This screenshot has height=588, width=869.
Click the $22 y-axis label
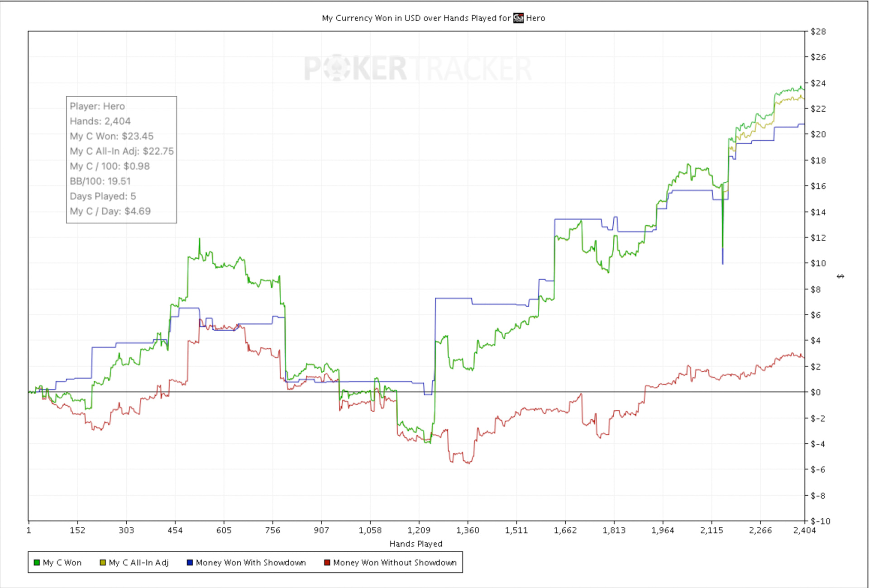[x=818, y=109]
